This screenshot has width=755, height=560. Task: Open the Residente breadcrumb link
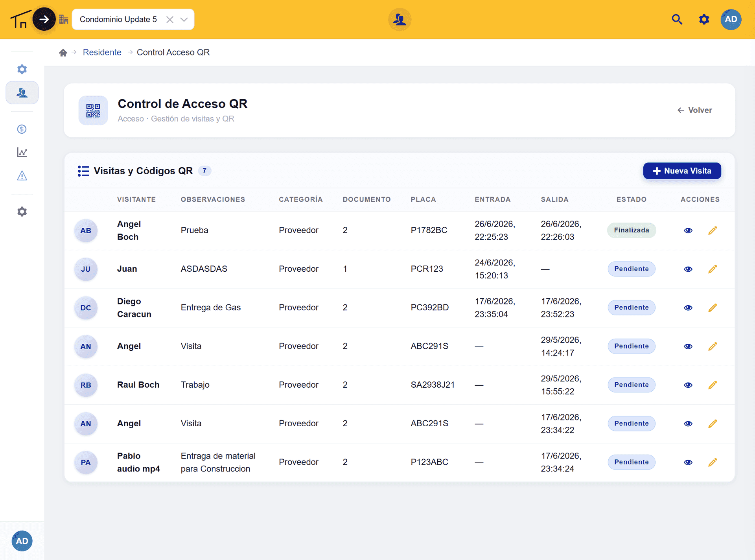click(102, 52)
